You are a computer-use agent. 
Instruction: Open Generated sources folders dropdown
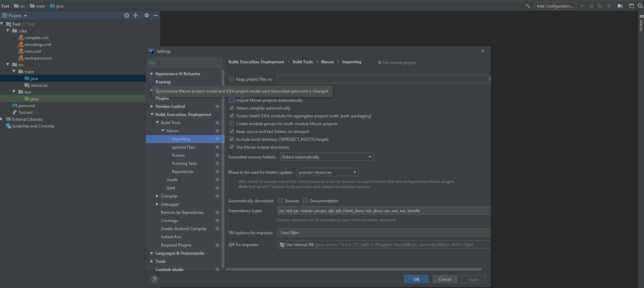(x=326, y=157)
